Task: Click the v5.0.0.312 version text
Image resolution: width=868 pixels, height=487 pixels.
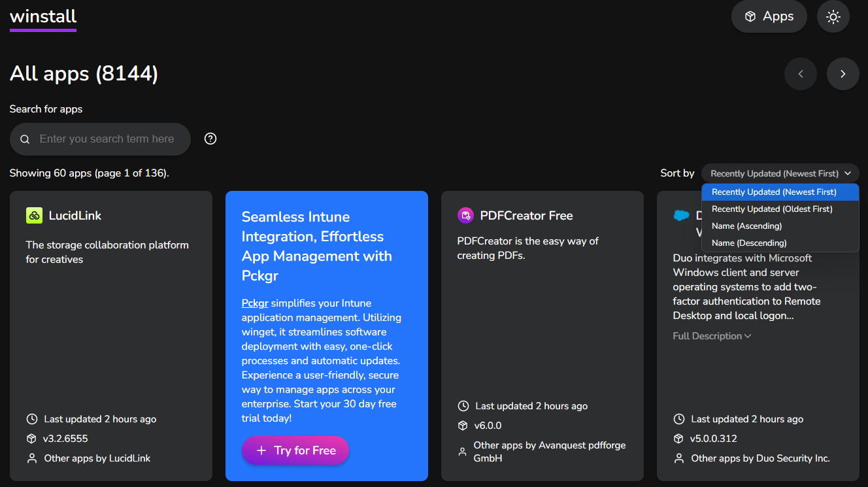Action: point(714,439)
